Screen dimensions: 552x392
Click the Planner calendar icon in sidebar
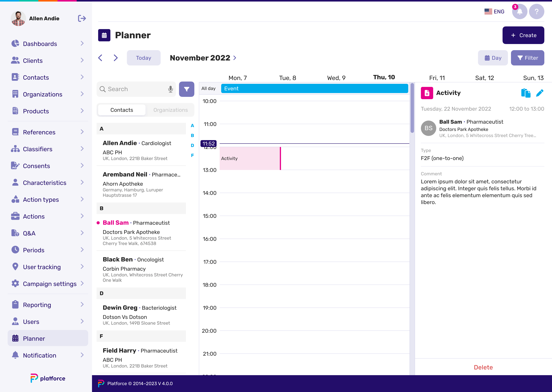[15, 339]
